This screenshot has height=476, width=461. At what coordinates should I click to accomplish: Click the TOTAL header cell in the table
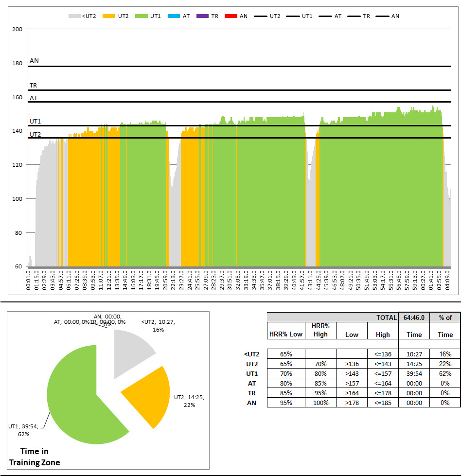click(386, 317)
